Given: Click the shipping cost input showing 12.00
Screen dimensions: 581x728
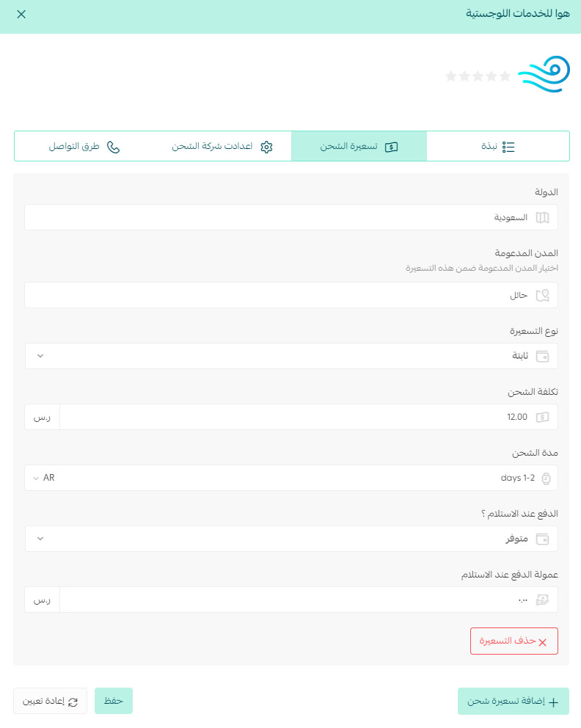Looking at the screenshot, I should [309, 417].
